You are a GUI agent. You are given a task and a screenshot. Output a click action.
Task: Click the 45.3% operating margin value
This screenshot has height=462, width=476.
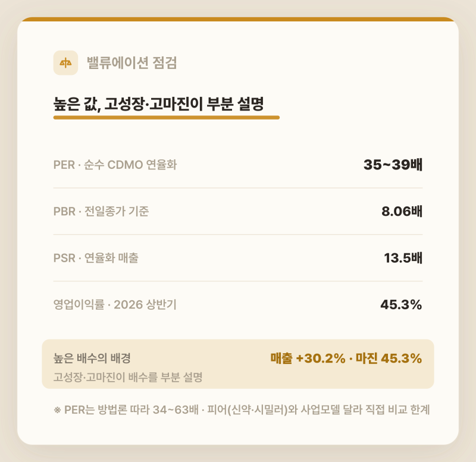401,304
